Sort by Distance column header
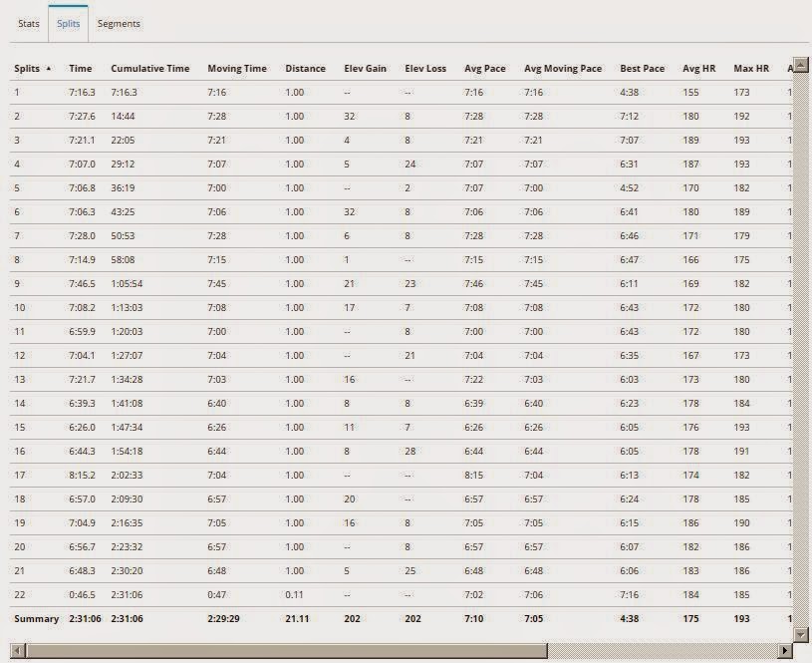Screen dimensions: 812x663 [306, 69]
